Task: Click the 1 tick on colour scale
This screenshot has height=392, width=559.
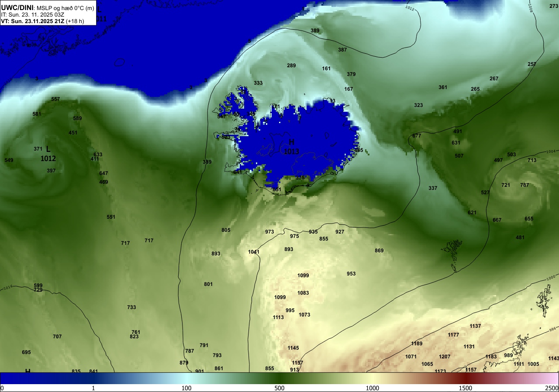Action: point(93,388)
